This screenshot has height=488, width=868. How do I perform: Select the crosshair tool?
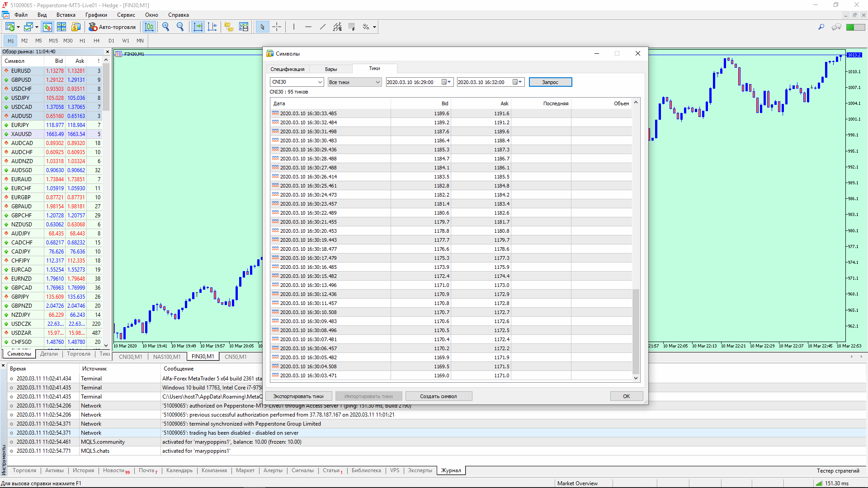[277, 27]
